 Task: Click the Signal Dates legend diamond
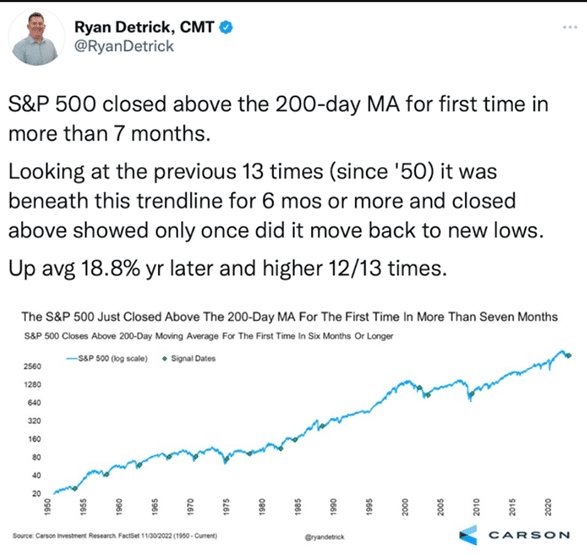click(x=164, y=359)
